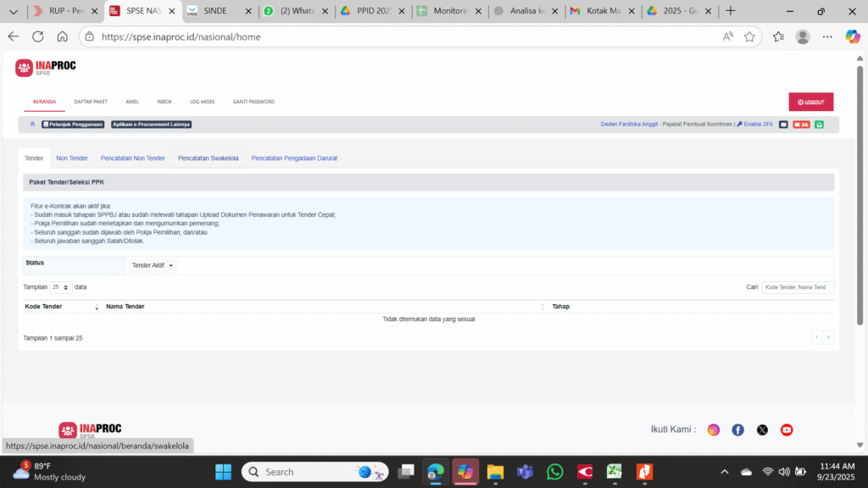Open the X (Twitter) icon in footer

pos(762,430)
